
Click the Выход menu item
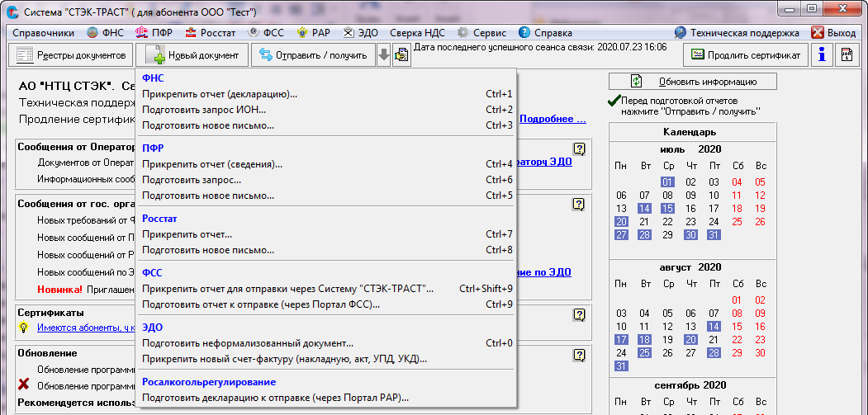(833, 33)
